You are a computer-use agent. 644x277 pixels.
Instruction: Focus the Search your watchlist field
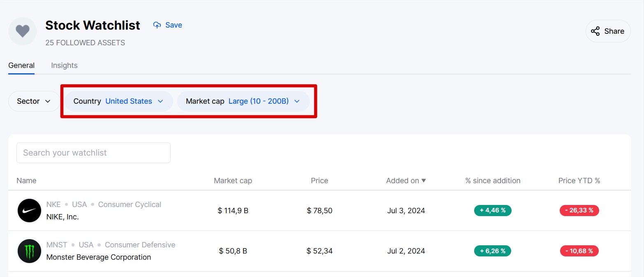click(x=93, y=153)
